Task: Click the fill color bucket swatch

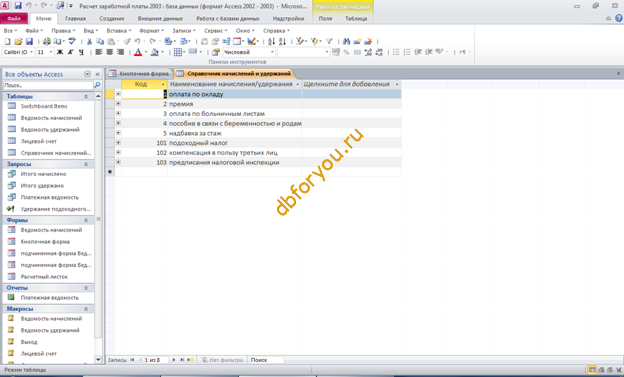Action: point(155,52)
